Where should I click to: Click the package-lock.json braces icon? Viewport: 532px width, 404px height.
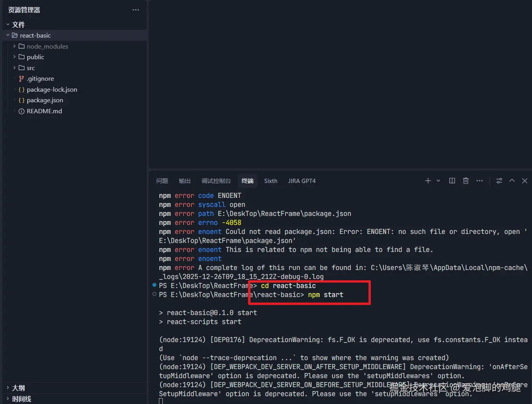(x=22, y=89)
